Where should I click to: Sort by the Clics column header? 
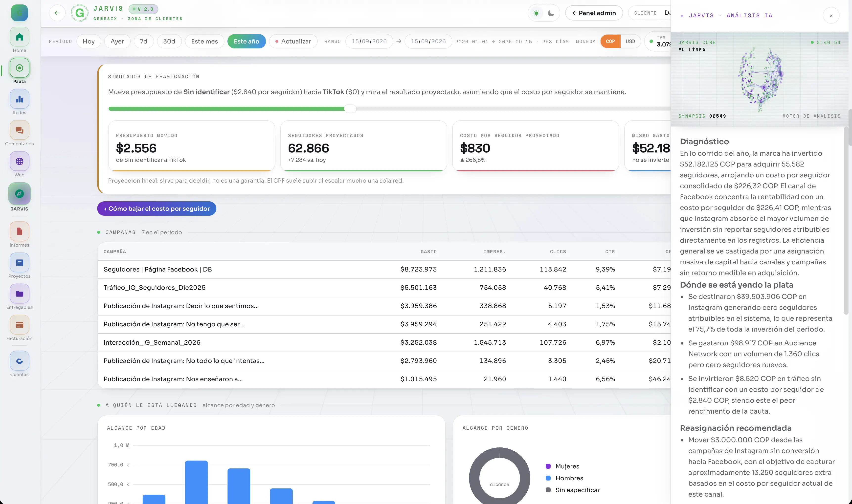[x=558, y=252]
